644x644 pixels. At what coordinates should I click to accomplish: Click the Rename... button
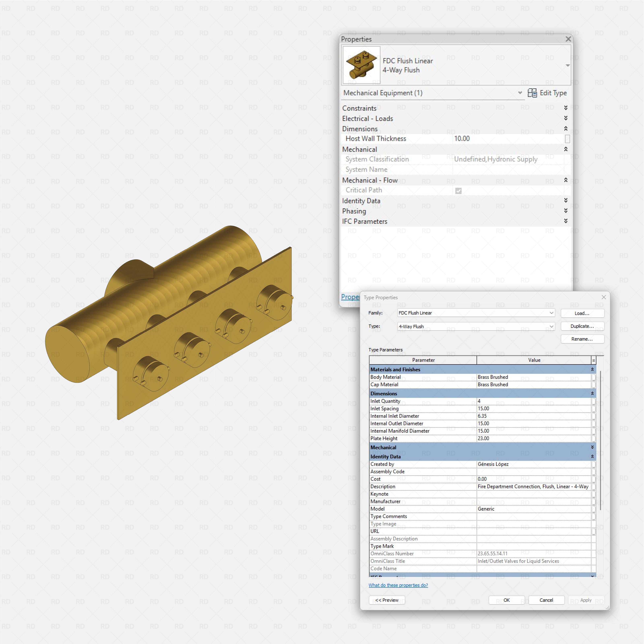click(582, 339)
